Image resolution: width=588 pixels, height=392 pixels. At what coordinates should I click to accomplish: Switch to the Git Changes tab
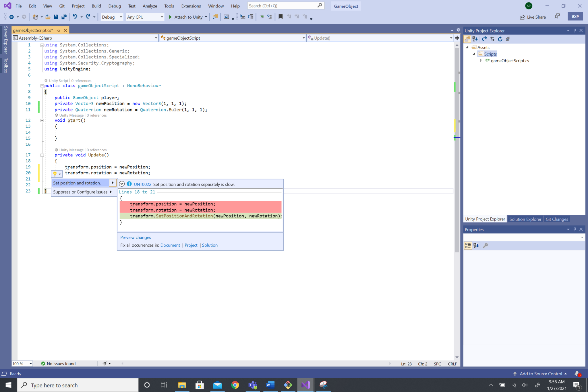point(556,219)
